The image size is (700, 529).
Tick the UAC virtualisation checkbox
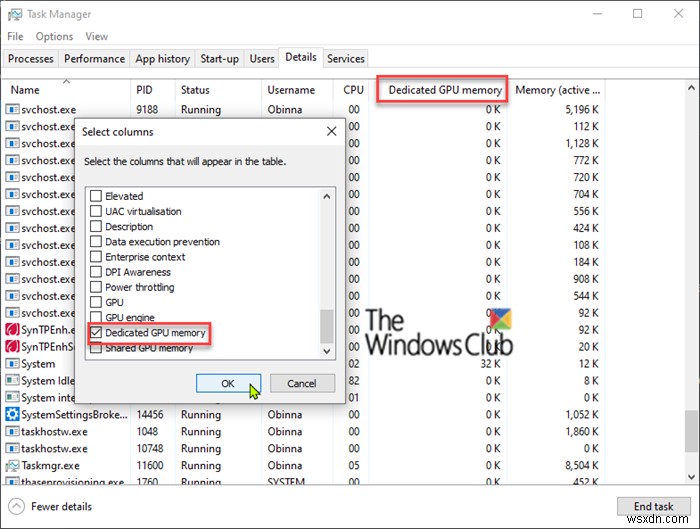pos(96,211)
